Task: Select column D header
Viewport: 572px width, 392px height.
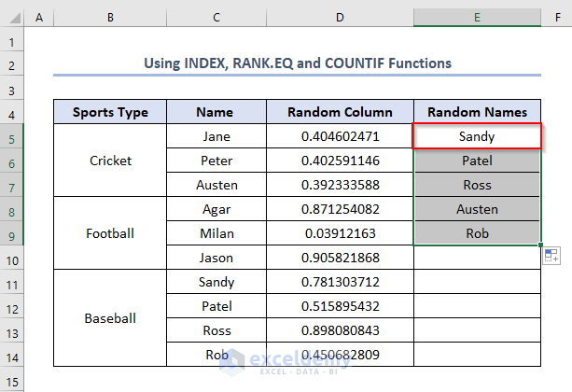Action: tap(340, 18)
